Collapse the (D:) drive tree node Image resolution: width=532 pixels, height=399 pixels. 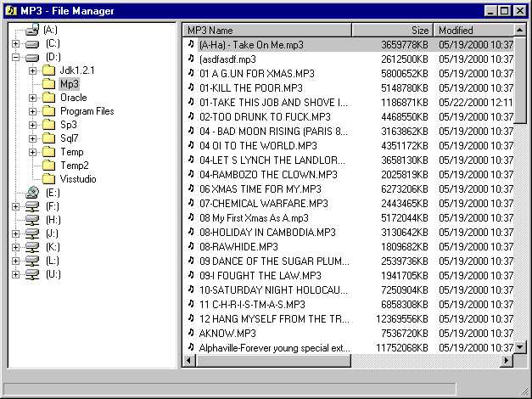(x=16, y=57)
